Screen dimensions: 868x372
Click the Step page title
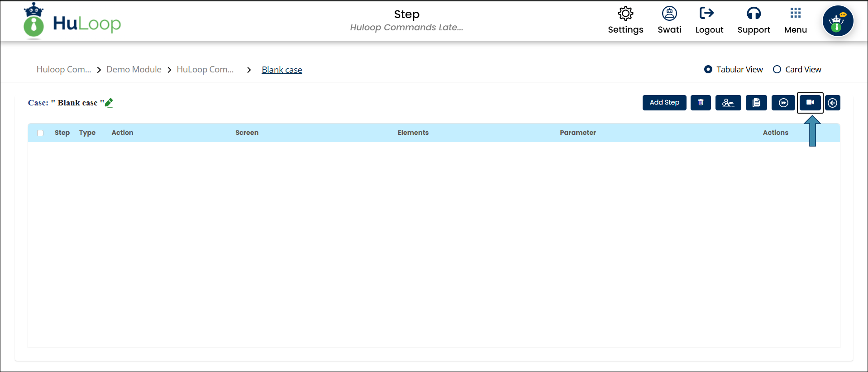coord(407,14)
